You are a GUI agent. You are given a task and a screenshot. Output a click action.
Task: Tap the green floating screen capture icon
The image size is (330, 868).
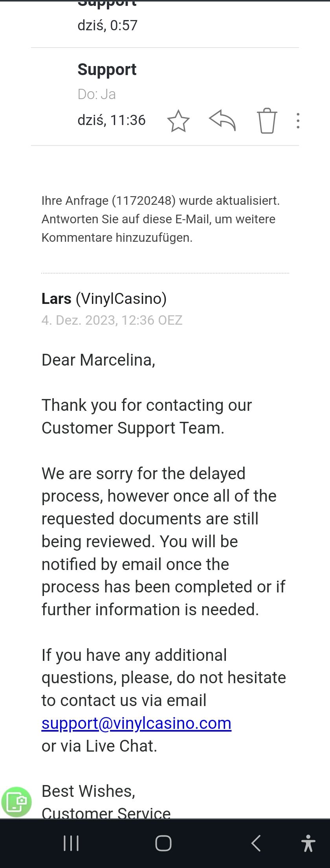pos(16,802)
